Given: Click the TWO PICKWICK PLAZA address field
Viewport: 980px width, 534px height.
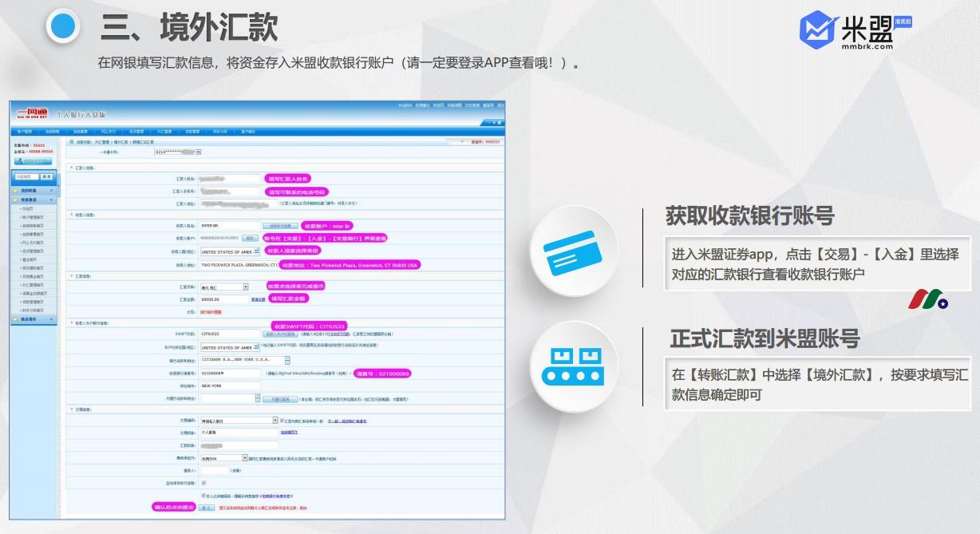Looking at the screenshot, I should (x=238, y=264).
